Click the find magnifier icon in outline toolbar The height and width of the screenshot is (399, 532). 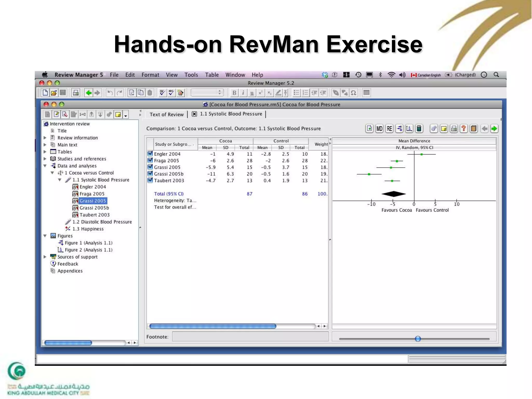(x=65, y=114)
